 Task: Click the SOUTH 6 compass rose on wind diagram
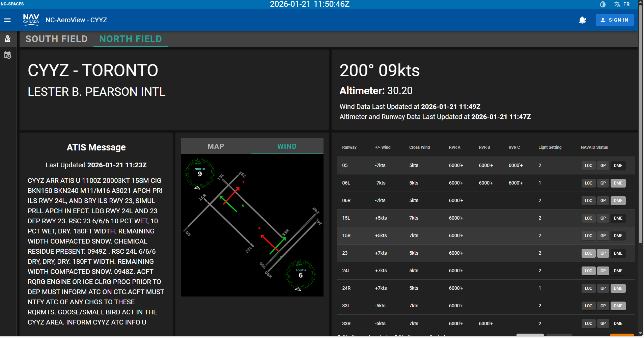[300, 274]
